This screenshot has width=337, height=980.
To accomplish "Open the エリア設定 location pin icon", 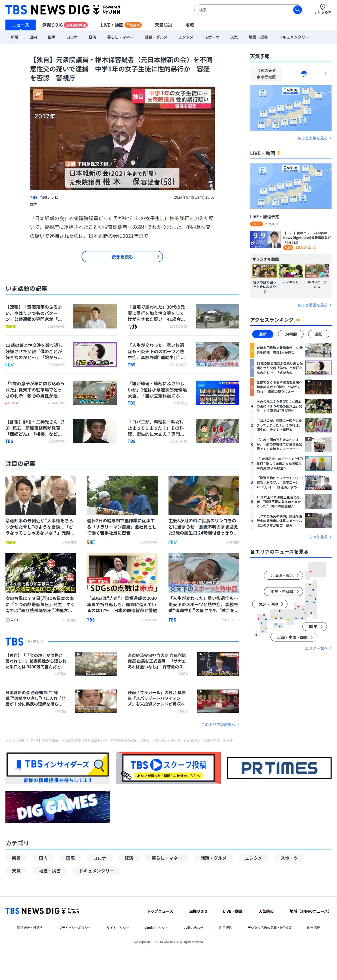I will (x=323, y=7).
